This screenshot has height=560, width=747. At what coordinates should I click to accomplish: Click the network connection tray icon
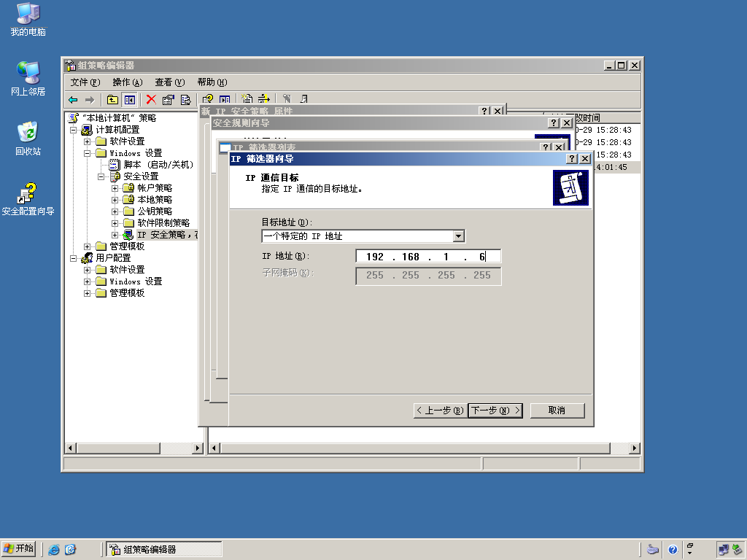(723, 550)
